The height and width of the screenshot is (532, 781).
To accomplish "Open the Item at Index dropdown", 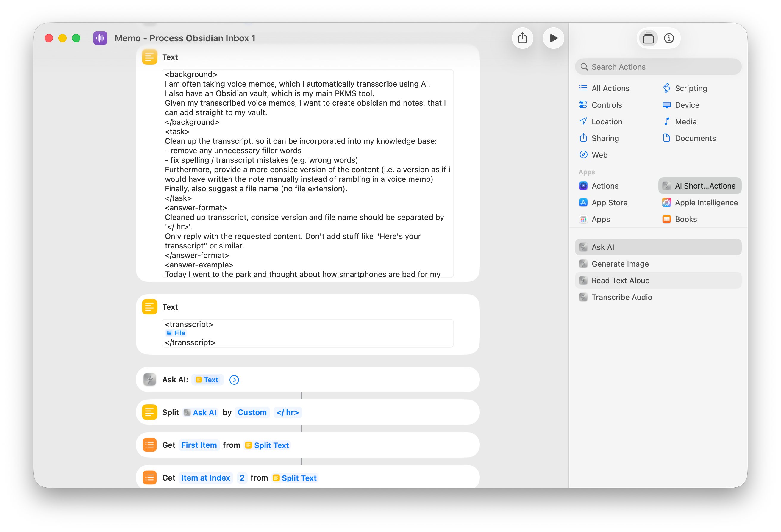I will pyautogui.click(x=205, y=478).
